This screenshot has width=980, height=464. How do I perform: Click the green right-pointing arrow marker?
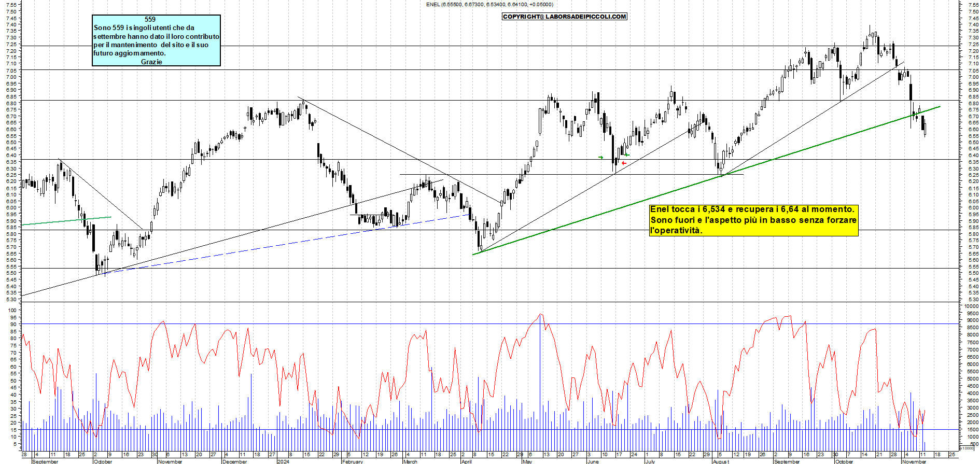pyautogui.click(x=601, y=157)
